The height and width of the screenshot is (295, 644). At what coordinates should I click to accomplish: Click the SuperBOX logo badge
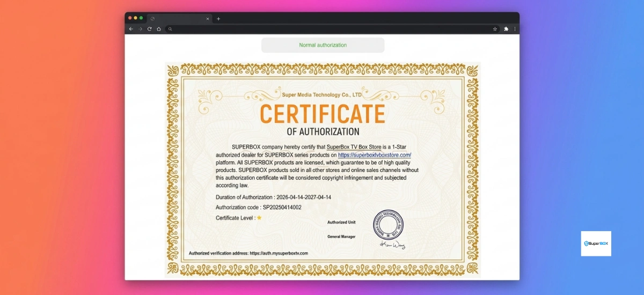pyautogui.click(x=596, y=244)
